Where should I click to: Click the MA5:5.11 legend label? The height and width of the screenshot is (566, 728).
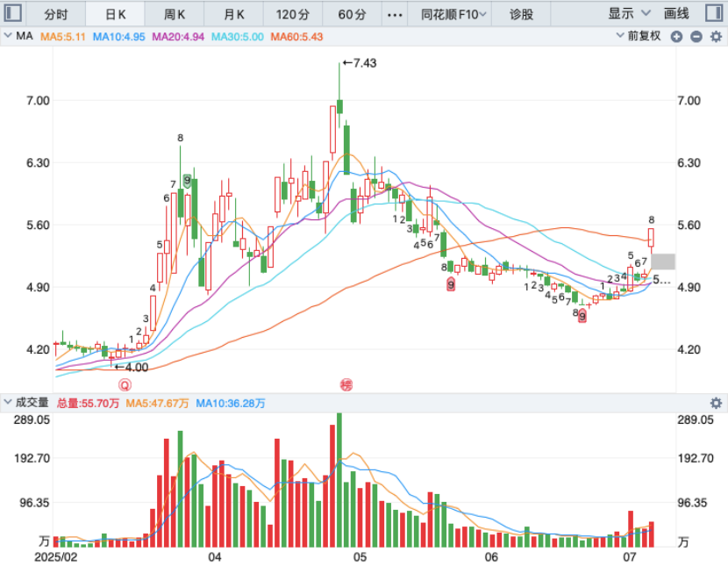pyautogui.click(x=63, y=37)
